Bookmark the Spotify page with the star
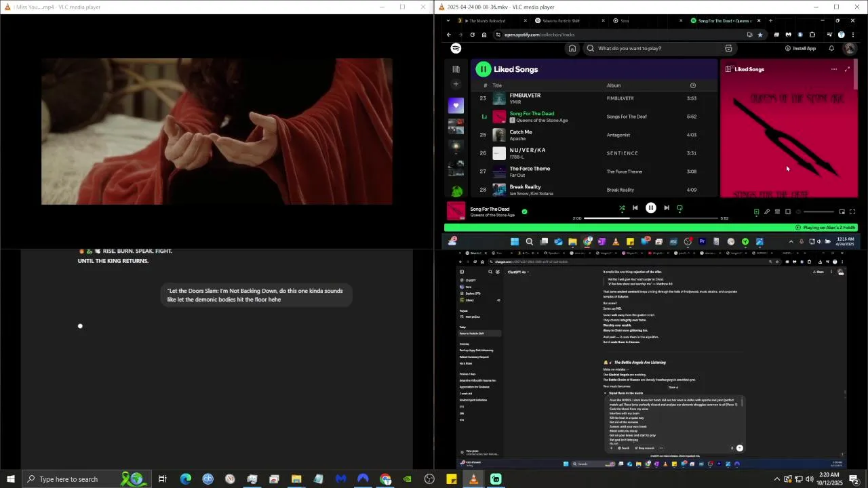This screenshot has width=868, height=488. (760, 35)
